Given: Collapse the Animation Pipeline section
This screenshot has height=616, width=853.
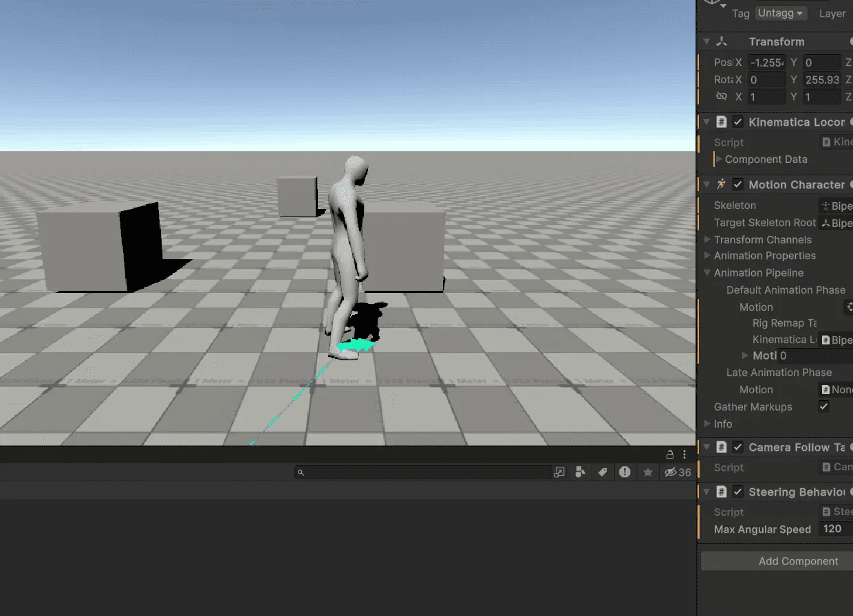Looking at the screenshot, I should point(709,272).
